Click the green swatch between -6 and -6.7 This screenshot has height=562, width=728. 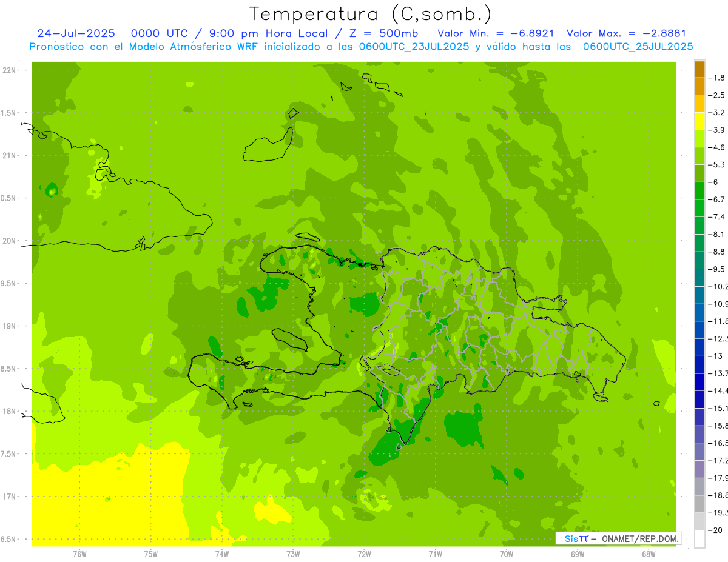pyautogui.click(x=699, y=191)
